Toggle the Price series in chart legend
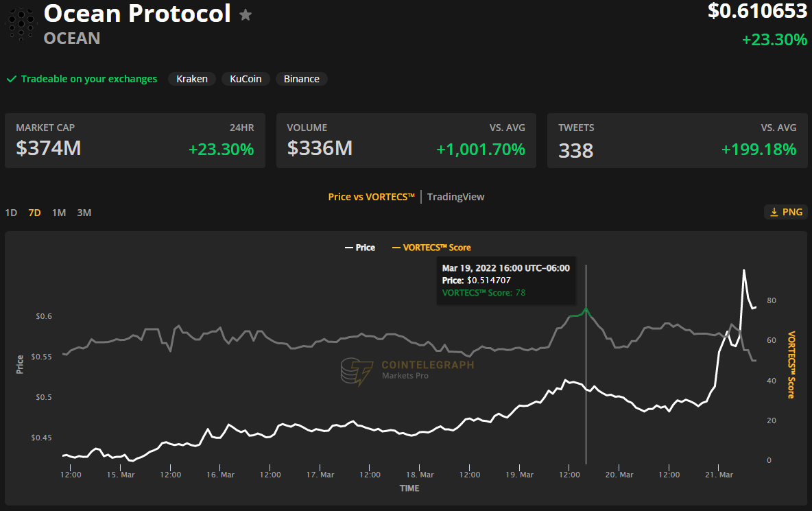 [x=359, y=248]
